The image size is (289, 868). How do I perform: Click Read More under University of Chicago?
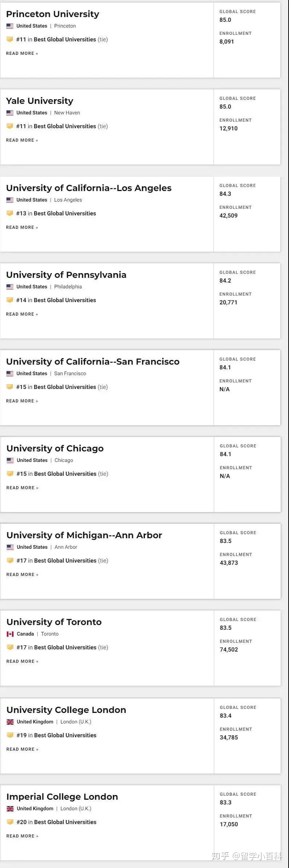point(22,488)
